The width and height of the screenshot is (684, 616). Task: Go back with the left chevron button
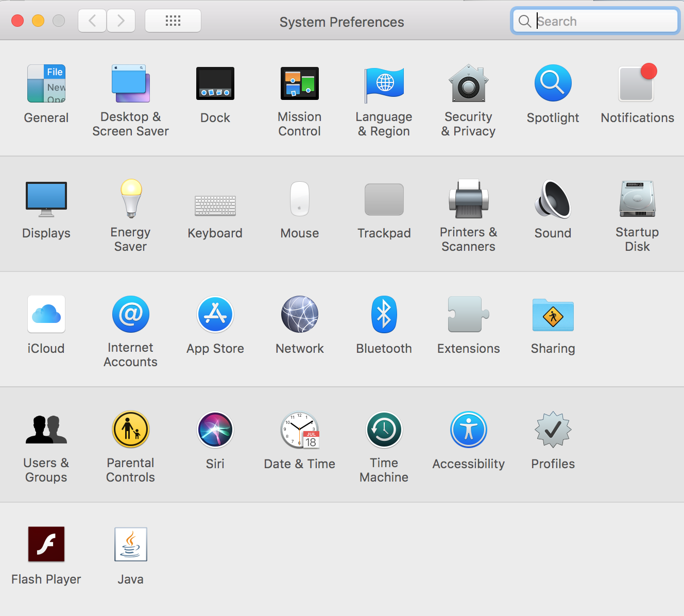click(x=92, y=21)
